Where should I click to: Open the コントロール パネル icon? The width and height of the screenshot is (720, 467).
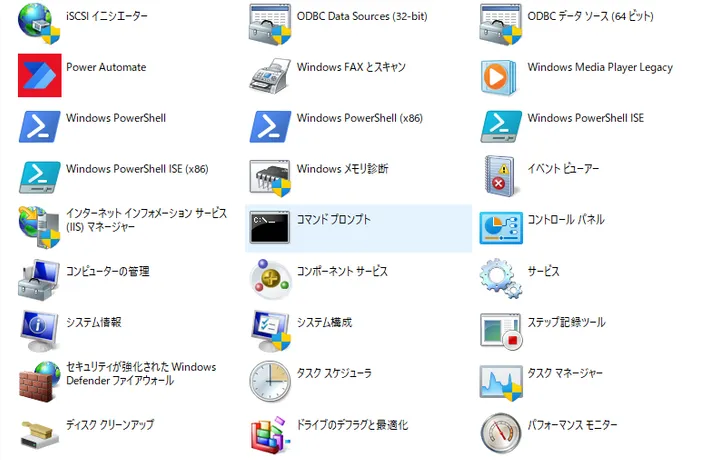(x=501, y=228)
